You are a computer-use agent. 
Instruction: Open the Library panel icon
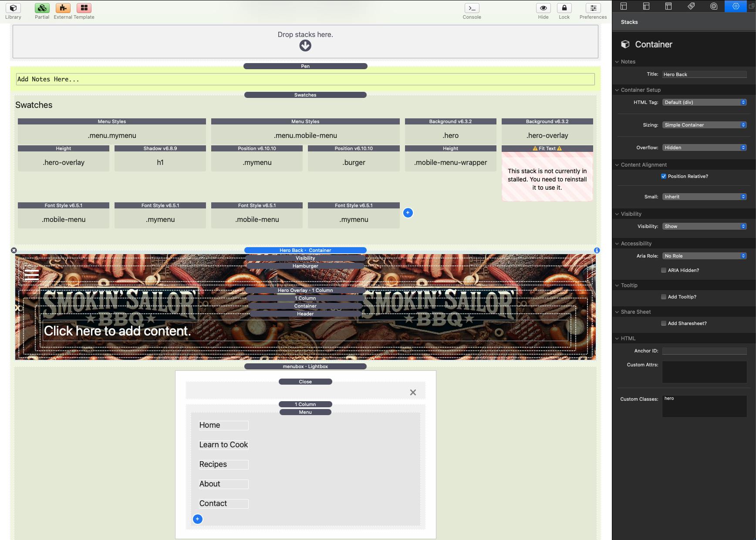point(13,8)
